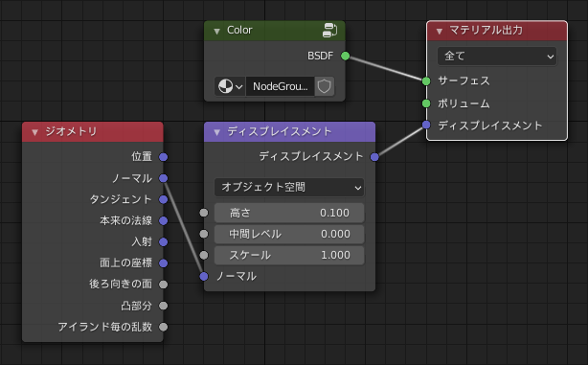Click the 位置 output socket
The image size is (588, 365).
[x=163, y=157]
